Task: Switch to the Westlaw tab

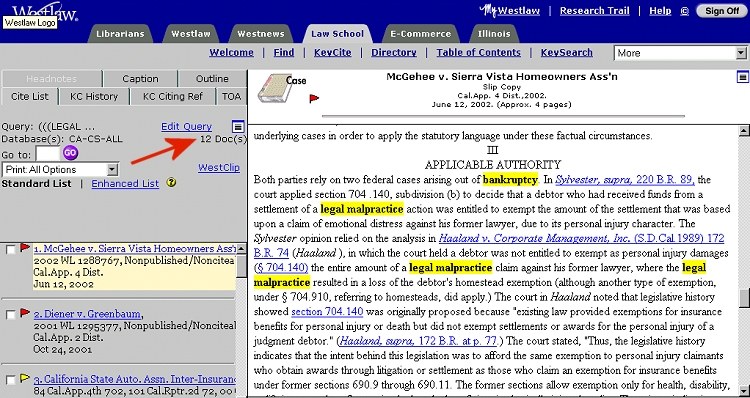Action: point(190,34)
